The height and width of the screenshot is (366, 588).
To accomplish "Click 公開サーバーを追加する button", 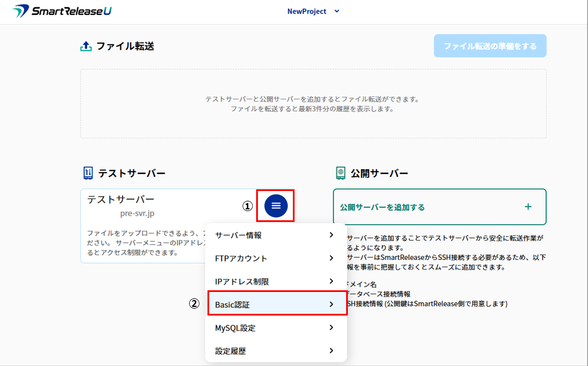I will (382, 207).
